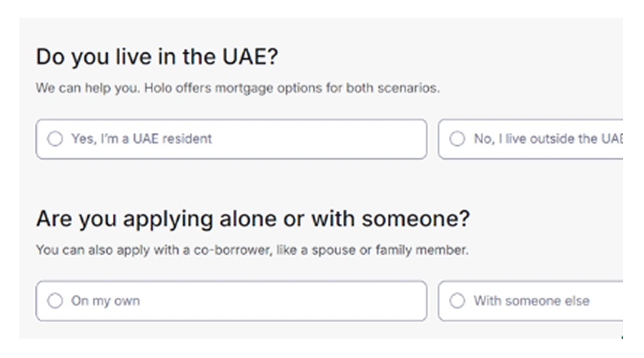Click the phrase "mortgage options" in the subtitle
Viewport: 644px width, 358px height.
(252, 88)
